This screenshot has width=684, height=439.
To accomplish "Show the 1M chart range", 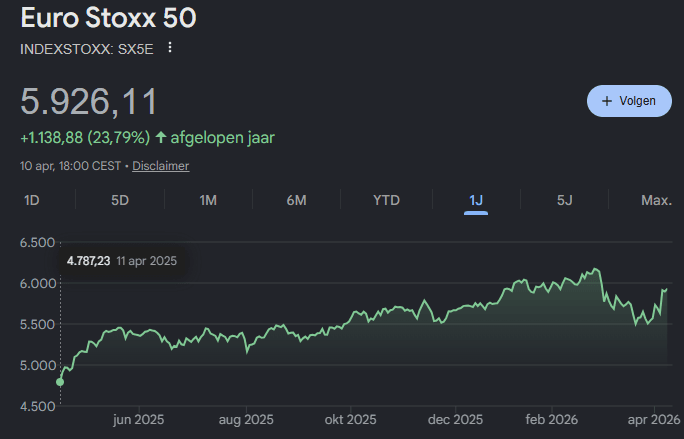I will point(208,200).
